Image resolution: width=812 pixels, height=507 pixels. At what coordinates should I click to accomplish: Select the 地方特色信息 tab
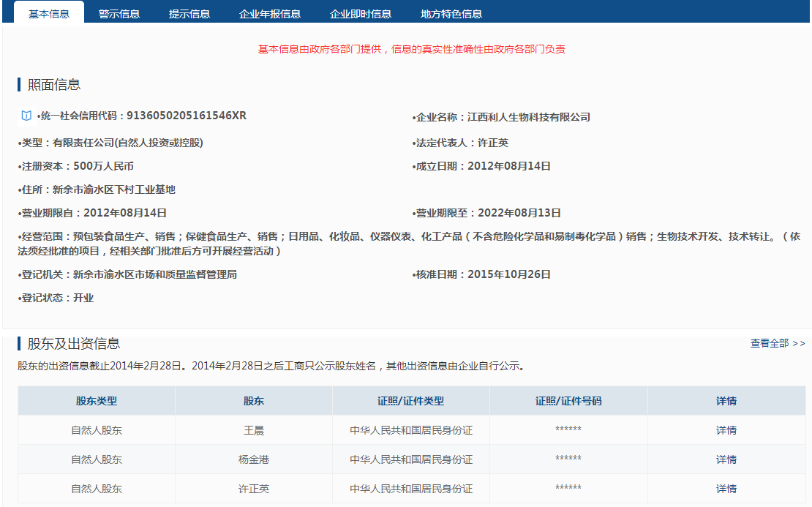pyautogui.click(x=451, y=14)
